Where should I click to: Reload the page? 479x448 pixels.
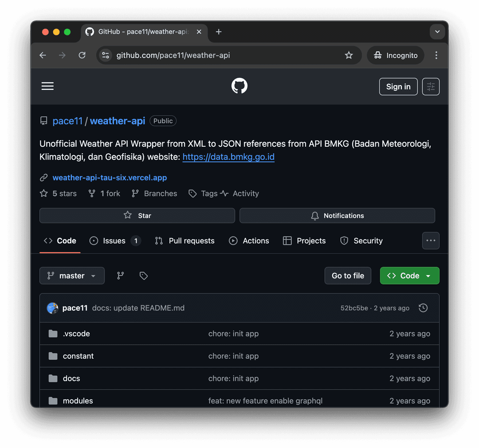click(x=82, y=55)
